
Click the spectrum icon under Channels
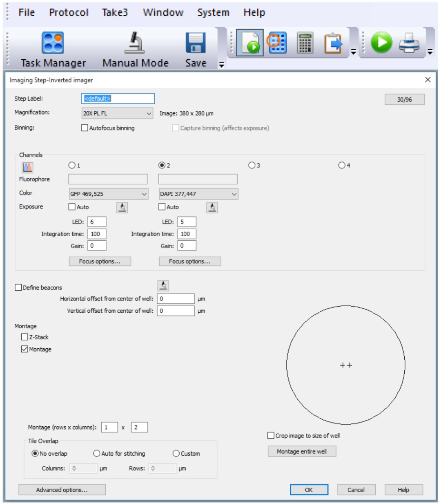27,167
